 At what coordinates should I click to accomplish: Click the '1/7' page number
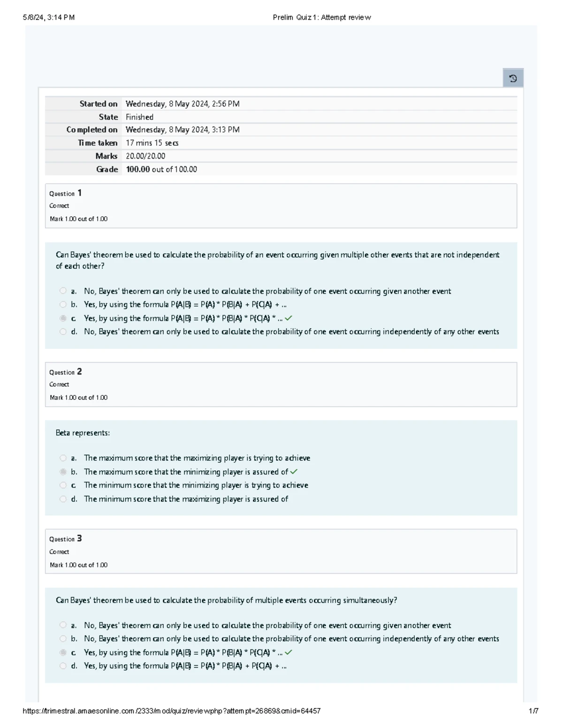[x=533, y=711]
